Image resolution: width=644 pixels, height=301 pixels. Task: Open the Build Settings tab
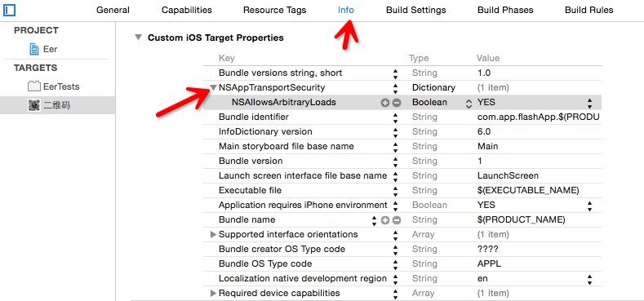click(x=415, y=10)
